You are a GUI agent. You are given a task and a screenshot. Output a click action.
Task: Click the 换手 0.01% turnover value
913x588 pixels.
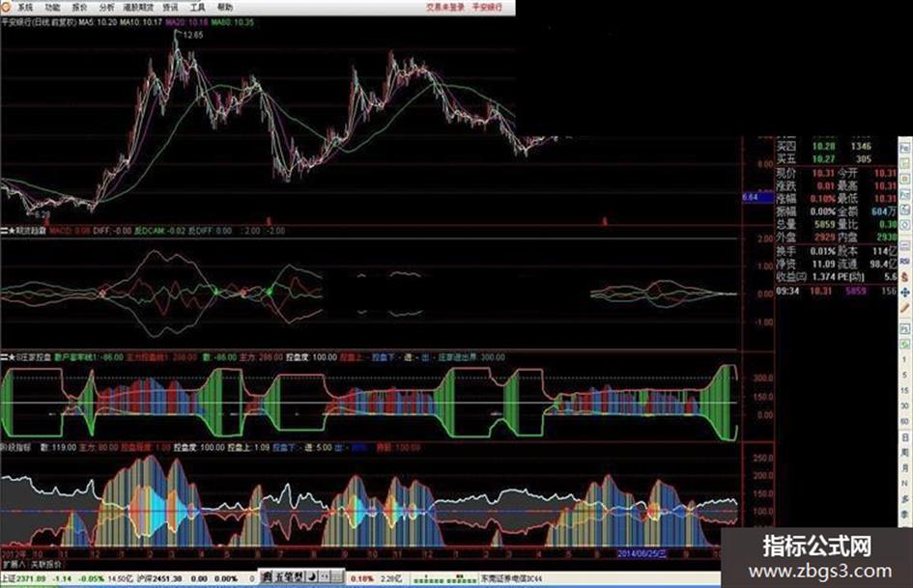click(822, 251)
